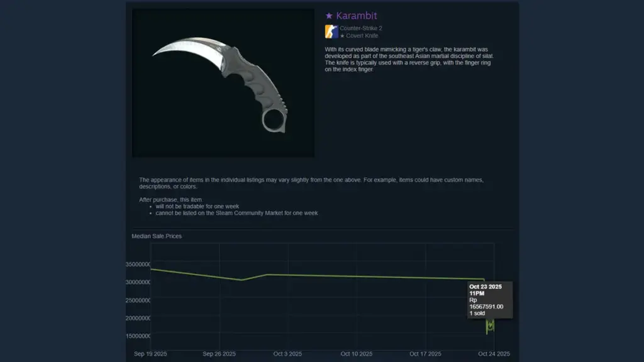Select the Sep 26 2025 axis label

[x=219, y=354]
